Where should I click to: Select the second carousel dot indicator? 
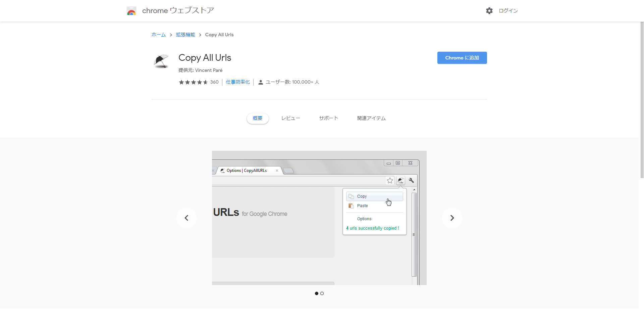[x=322, y=293]
